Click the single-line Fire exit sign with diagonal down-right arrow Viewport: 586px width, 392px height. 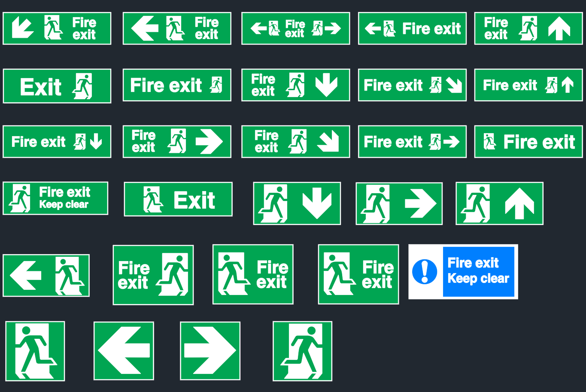click(413, 85)
